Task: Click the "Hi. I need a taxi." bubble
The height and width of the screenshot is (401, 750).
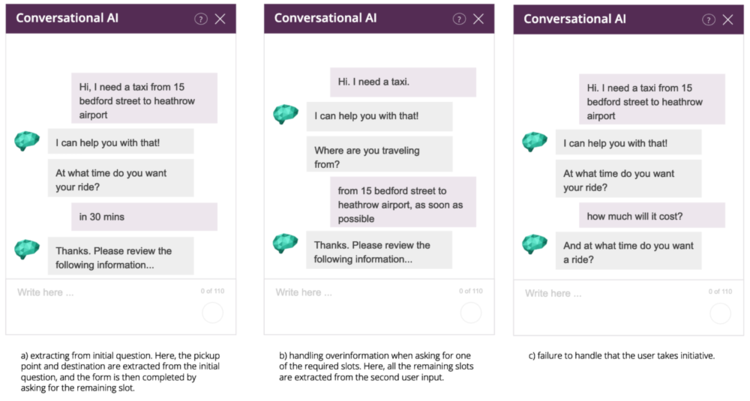Action: coord(402,82)
